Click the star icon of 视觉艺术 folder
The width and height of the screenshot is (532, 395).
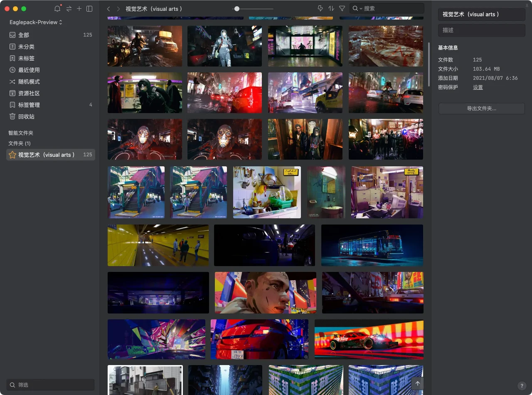point(12,155)
